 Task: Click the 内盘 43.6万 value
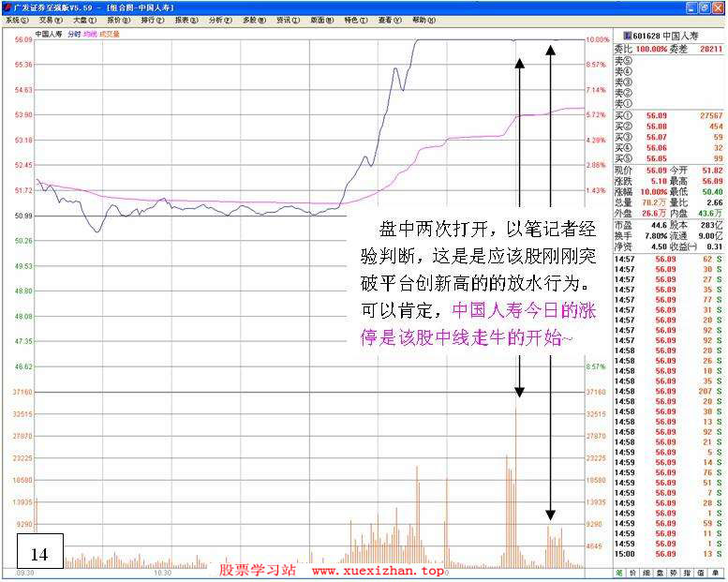tap(710, 213)
